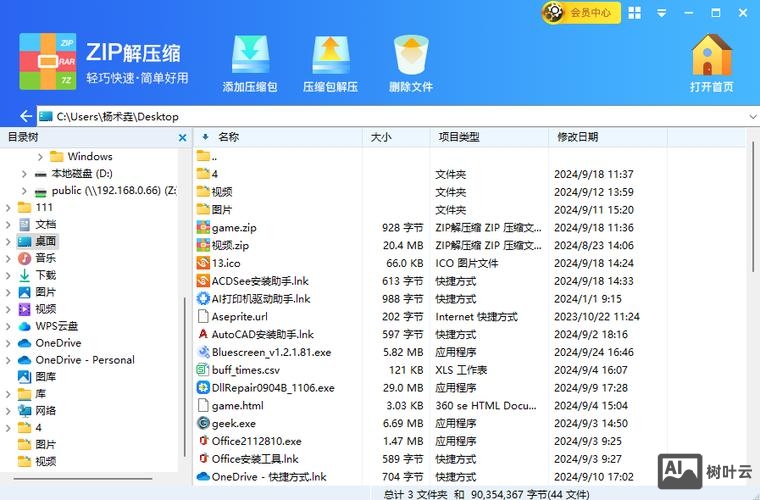
Task: Click the size value 20.4 MB
Action: tap(403, 245)
